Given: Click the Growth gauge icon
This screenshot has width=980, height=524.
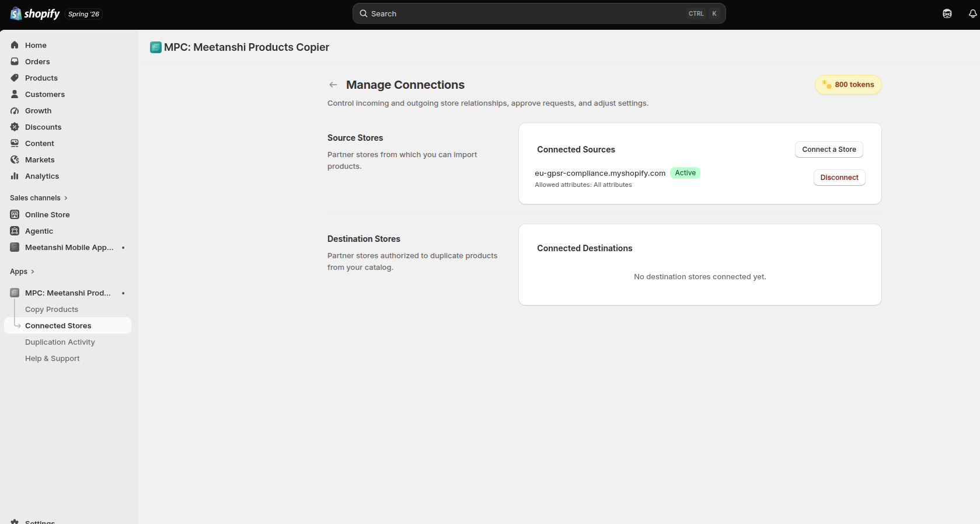Looking at the screenshot, I should 15,110.
